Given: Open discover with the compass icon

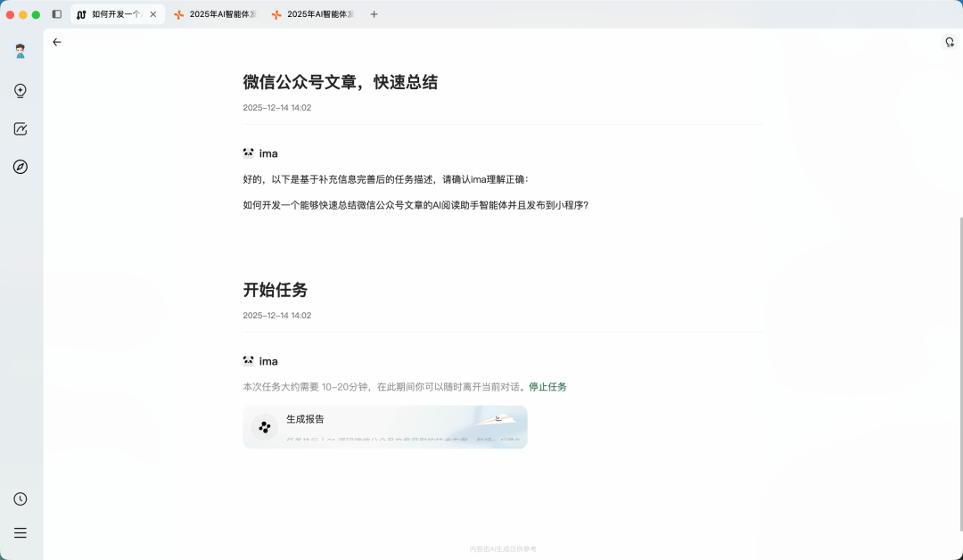Looking at the screenshot, I should [20, 167].
